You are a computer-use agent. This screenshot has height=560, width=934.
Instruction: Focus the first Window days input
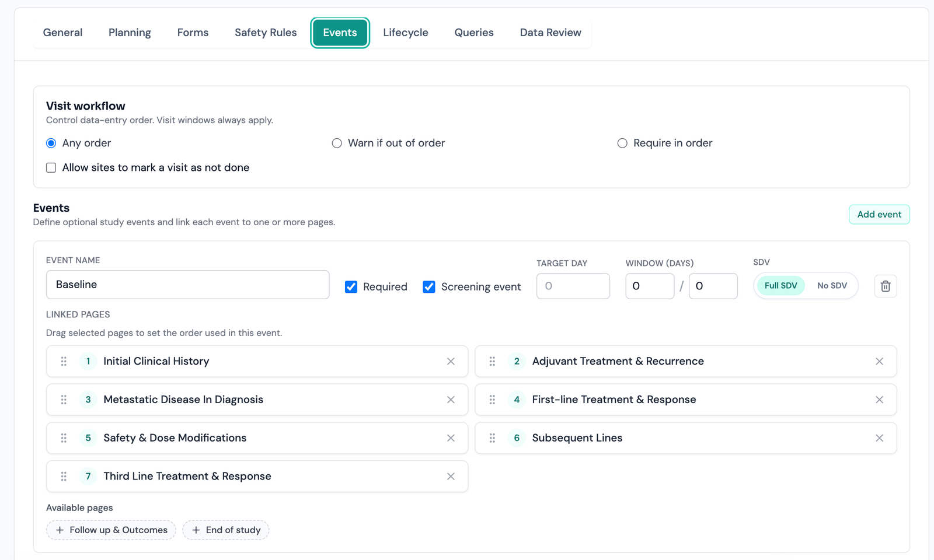[650, 286]
